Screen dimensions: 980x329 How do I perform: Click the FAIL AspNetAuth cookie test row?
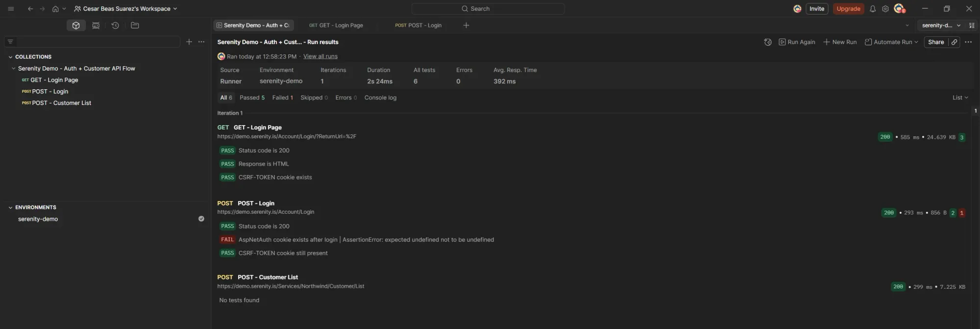[357, 240]
